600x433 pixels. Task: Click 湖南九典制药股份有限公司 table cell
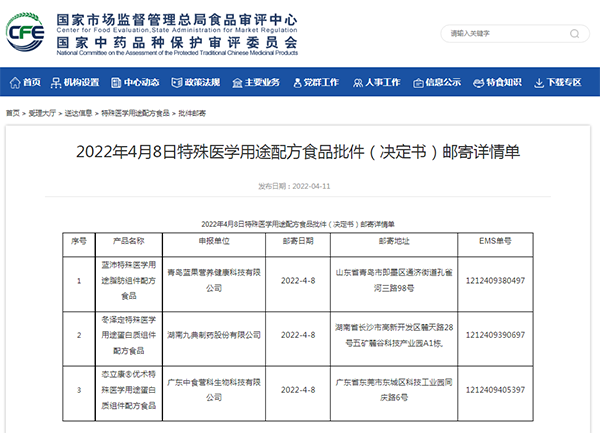point(212,332)
